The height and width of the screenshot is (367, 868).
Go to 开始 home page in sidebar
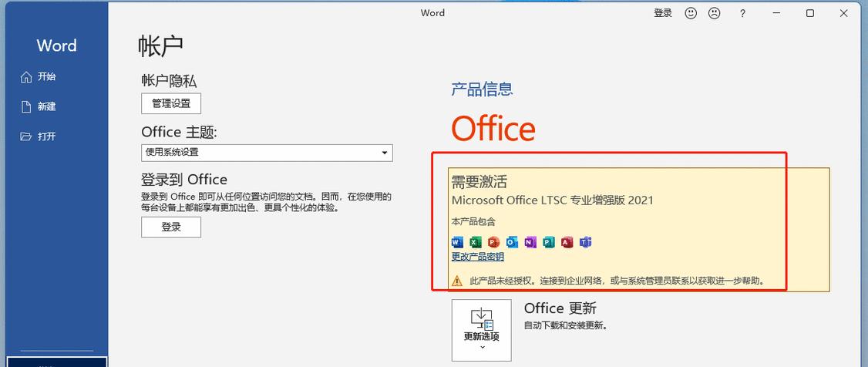pyautogui.click(x=39, y=77)
